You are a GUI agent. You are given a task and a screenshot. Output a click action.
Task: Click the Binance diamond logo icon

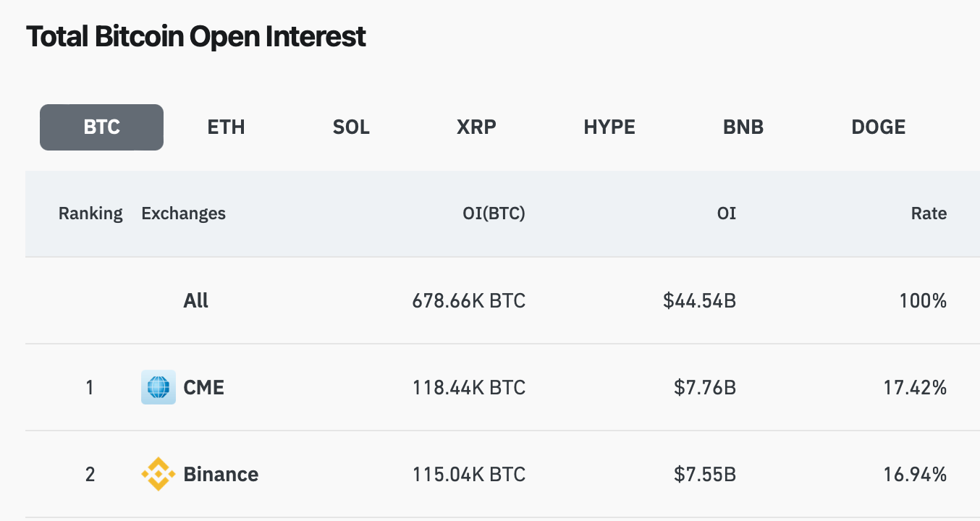point(158,474)
